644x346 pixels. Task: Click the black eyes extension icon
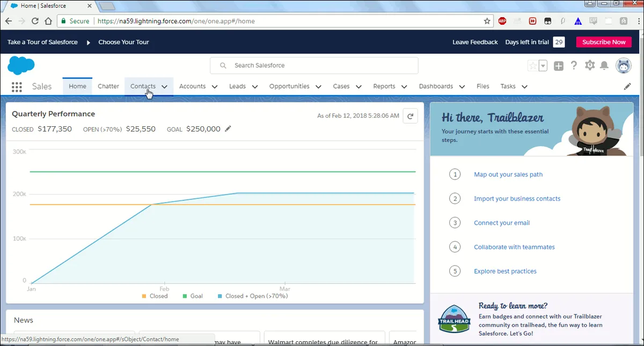click(x=547, y=21)
